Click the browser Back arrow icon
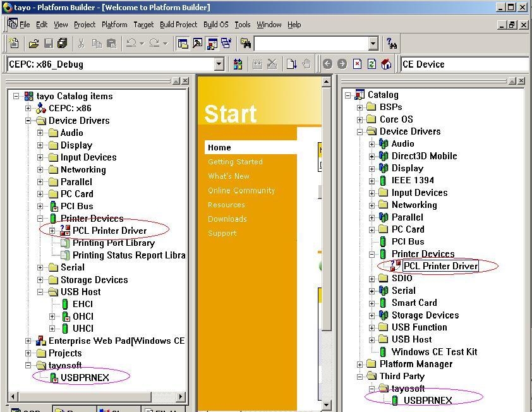 click(x=327, y=64)
